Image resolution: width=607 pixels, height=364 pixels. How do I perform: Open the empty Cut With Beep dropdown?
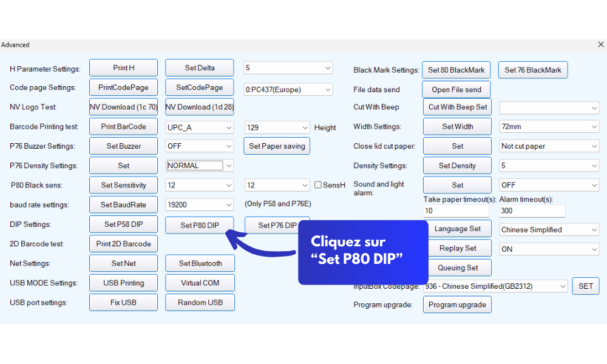click(549, 109)
